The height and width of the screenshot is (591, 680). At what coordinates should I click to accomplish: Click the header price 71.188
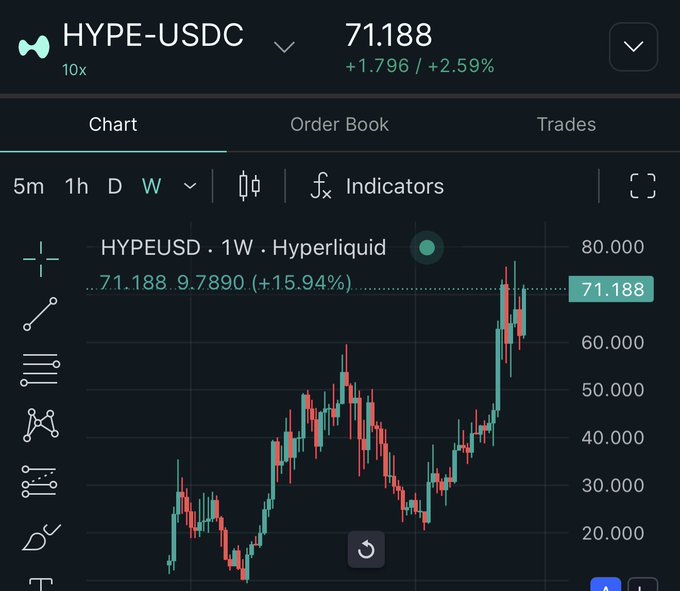[x=389, y=35]
